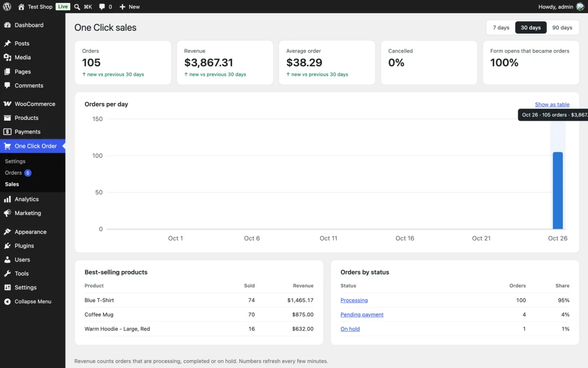Viewport: 588px width, 368px height.
Task: Click the admin avatar picture
Action: pyautogui.click(x=580, y=7)
